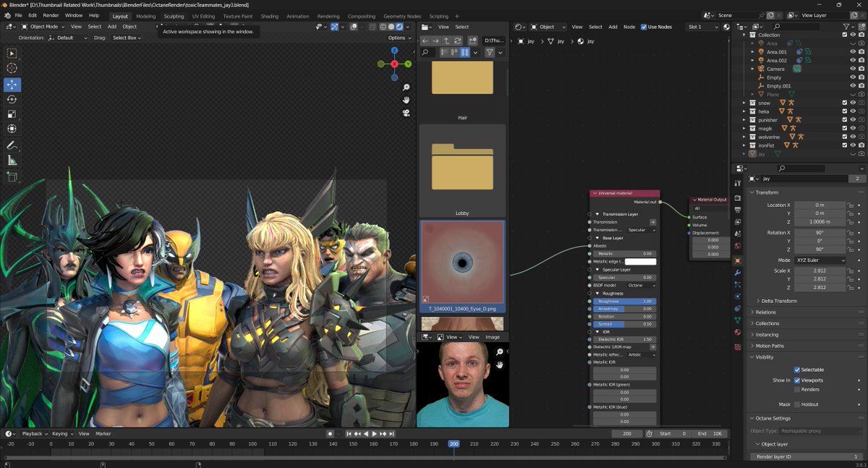Open the Render menu

(x=51, y=15)
